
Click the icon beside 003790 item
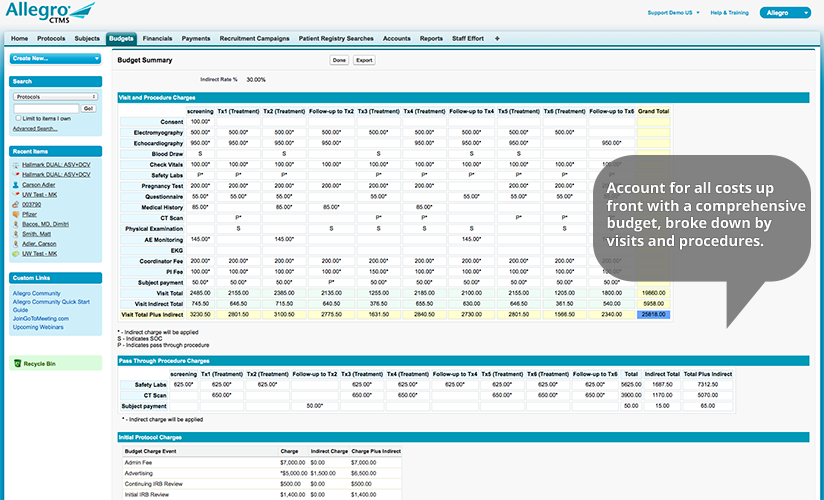(x=16, y=205)
